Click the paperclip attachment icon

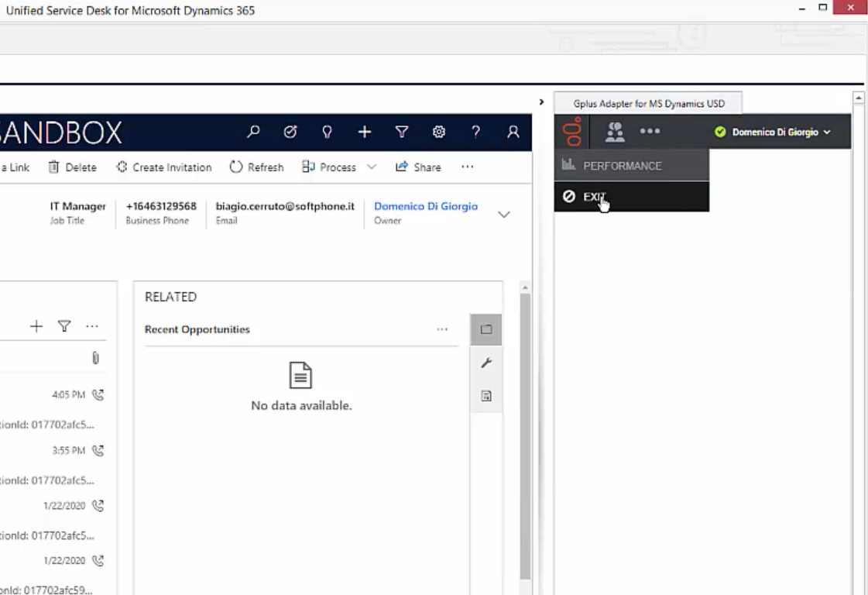click(x=96, y=358)
